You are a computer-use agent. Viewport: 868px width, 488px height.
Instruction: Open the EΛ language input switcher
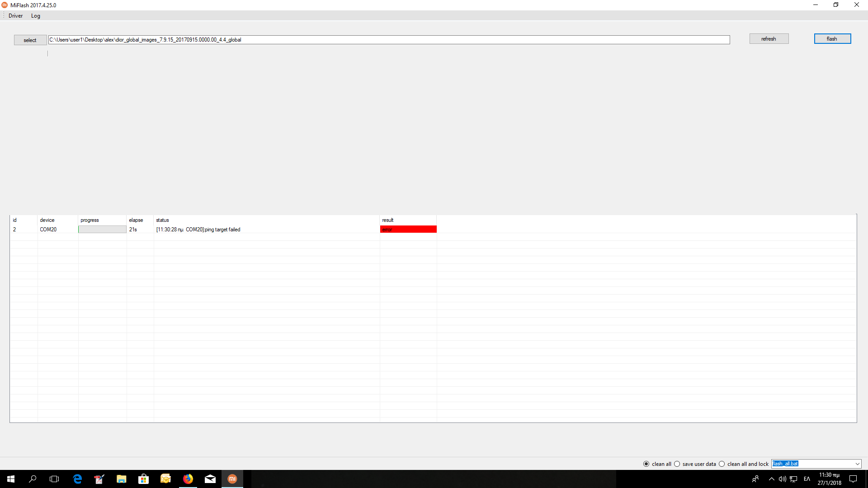coord(807,479)
